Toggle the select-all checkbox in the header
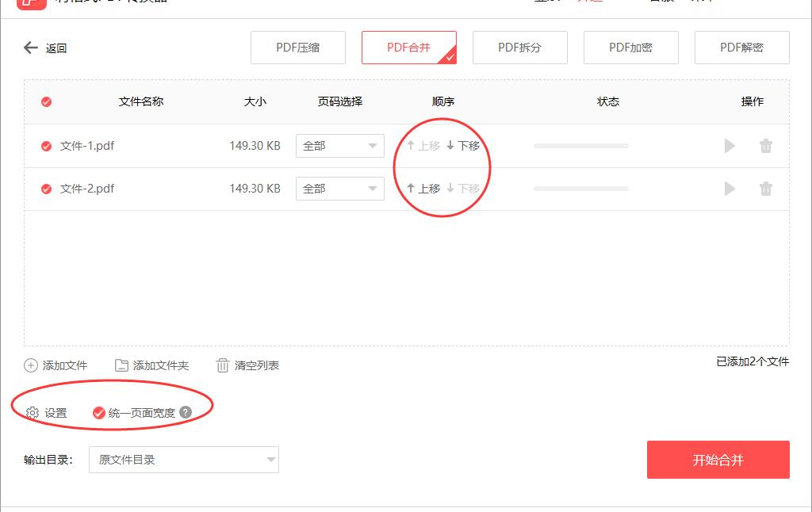This screenshot has height=512, width=812. coord(46,101)
